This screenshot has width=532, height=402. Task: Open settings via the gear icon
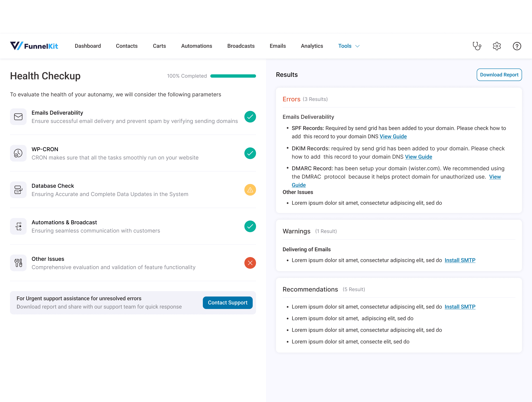click(x=497, y=46)
